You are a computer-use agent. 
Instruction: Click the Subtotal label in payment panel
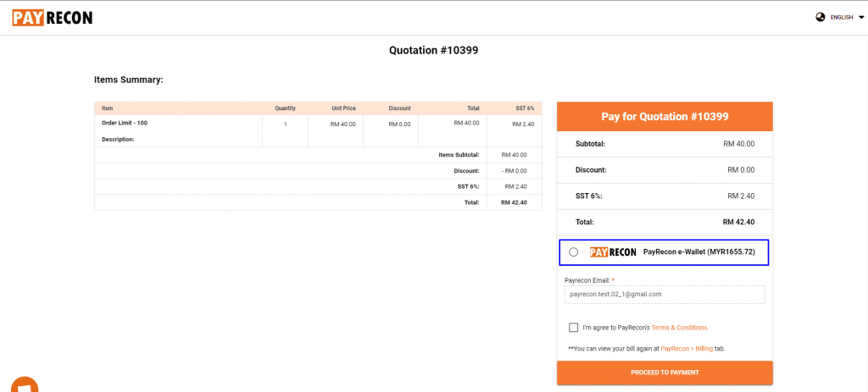[590, 144]
